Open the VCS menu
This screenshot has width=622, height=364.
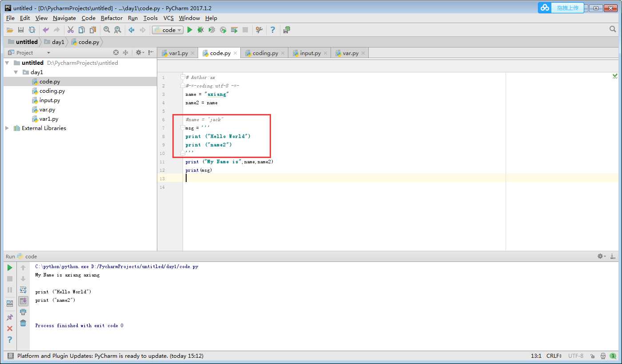click(168, 18)
